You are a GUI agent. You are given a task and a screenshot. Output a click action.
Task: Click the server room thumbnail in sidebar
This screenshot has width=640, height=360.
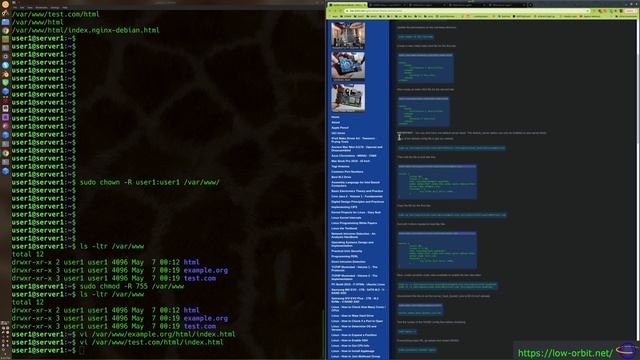[x=348, y=36]
